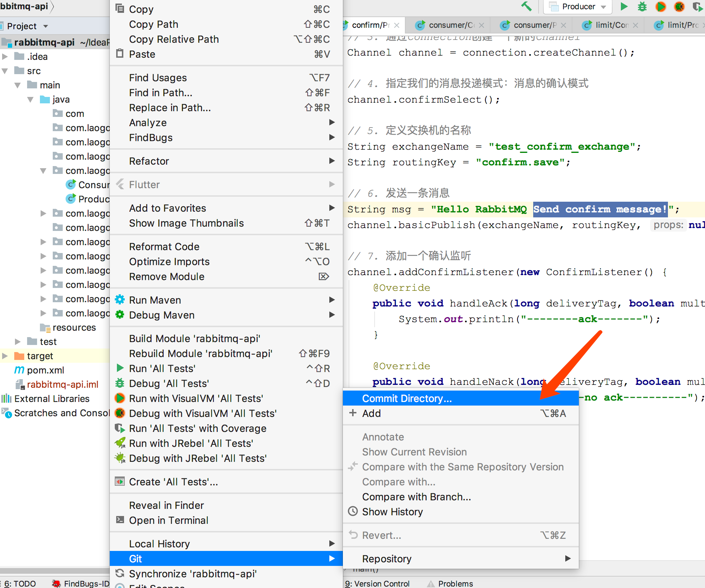Switch to the consumer/P editor tab
Screen dimensions: 705x588
click(x=531, y=25)
